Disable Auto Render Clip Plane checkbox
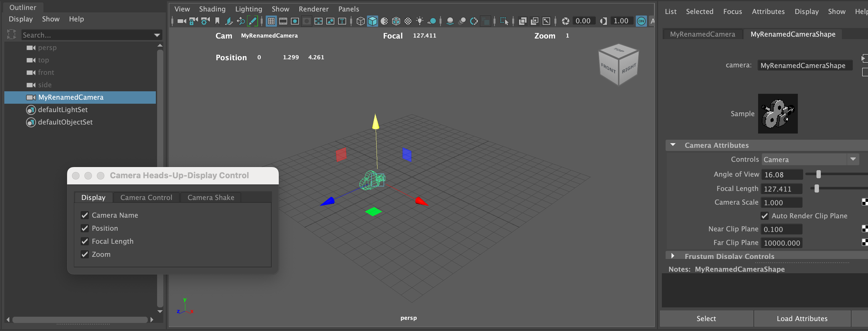Image resolution: width=868 pixels, height=331 pixels. tap(765, 216)
